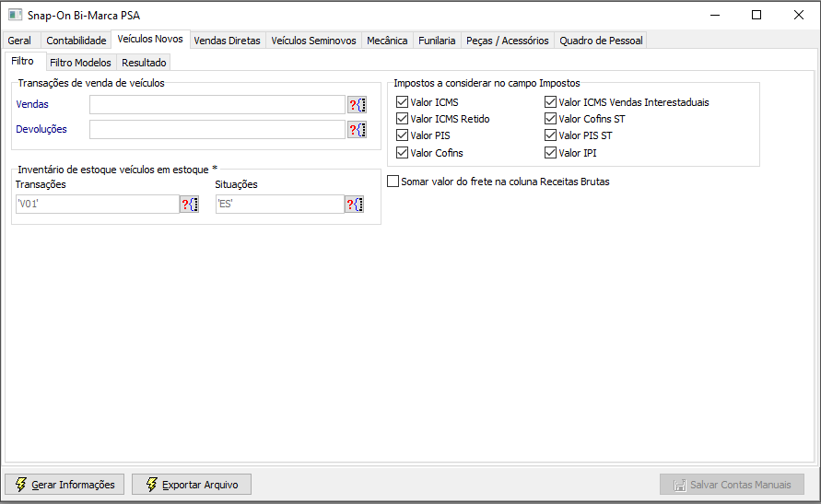Open lookup icon next to Transações field
This screenshot has height=504, width=821.
point(189,205)
